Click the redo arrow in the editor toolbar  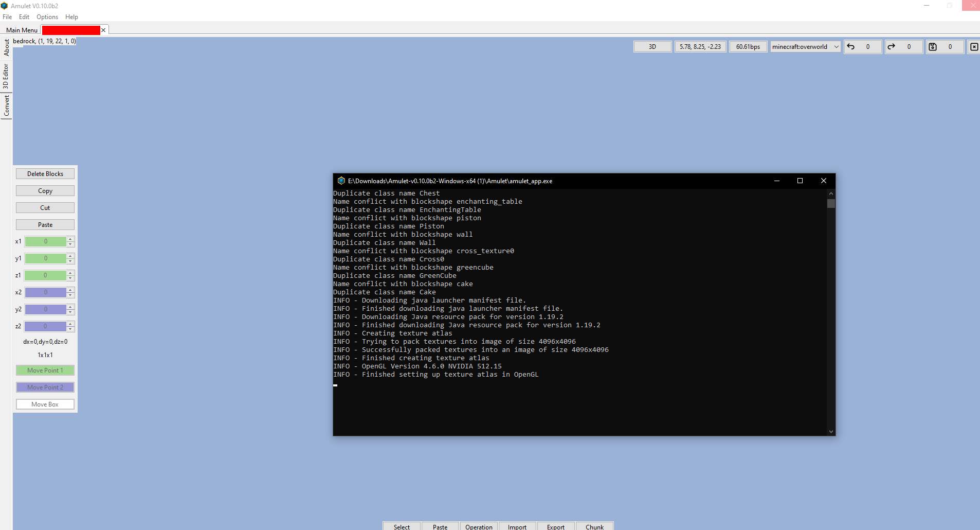click(x=892, y=47)
